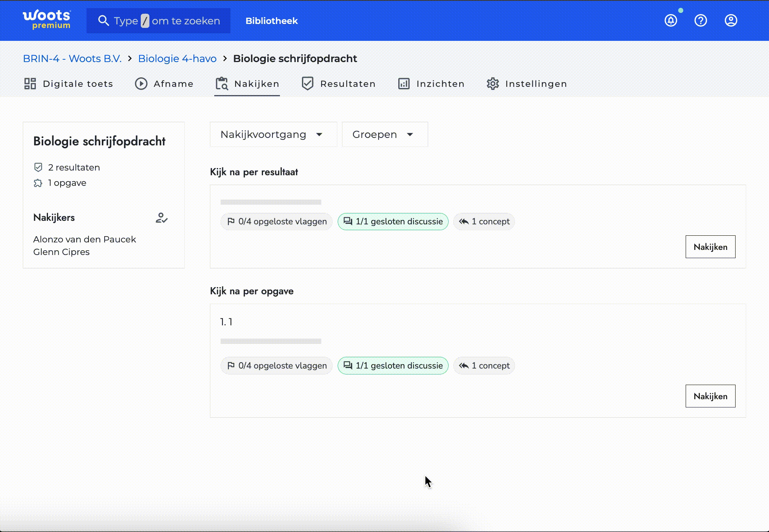The image size is (769, 532).
Task: Open the Groepen dropdown
Action: coord(385,134)
